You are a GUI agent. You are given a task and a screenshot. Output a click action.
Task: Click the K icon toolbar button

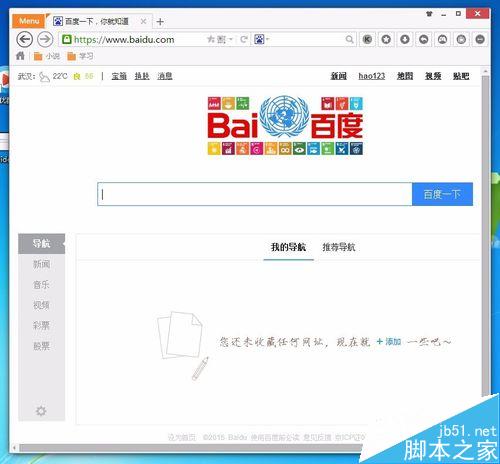[367, 39]
